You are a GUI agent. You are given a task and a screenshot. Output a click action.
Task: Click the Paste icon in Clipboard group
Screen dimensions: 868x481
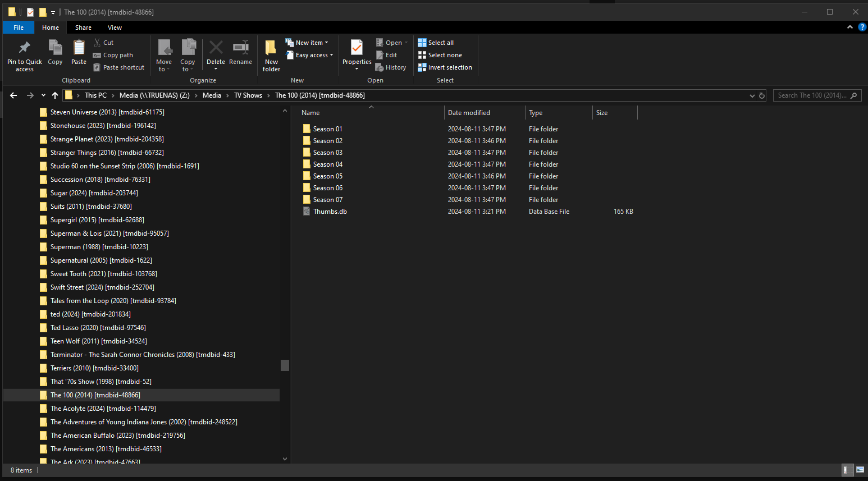[x=79, y=48]
